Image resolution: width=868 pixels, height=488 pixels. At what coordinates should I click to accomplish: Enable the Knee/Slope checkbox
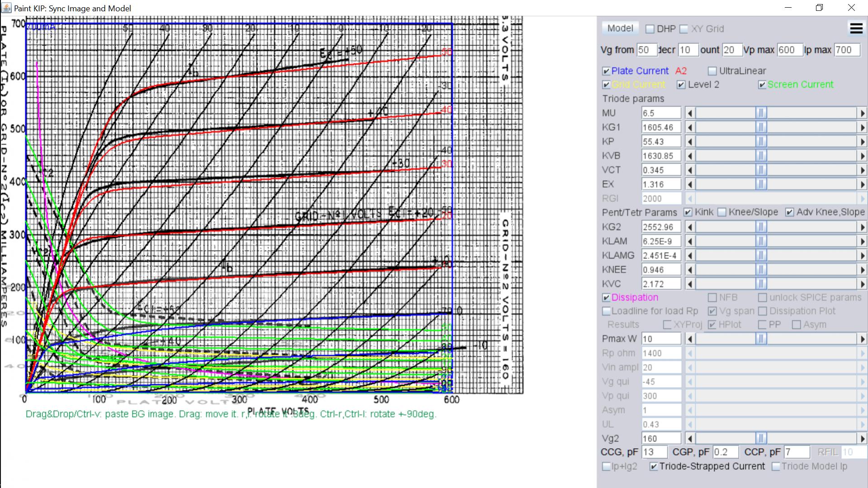coord(722,212)
